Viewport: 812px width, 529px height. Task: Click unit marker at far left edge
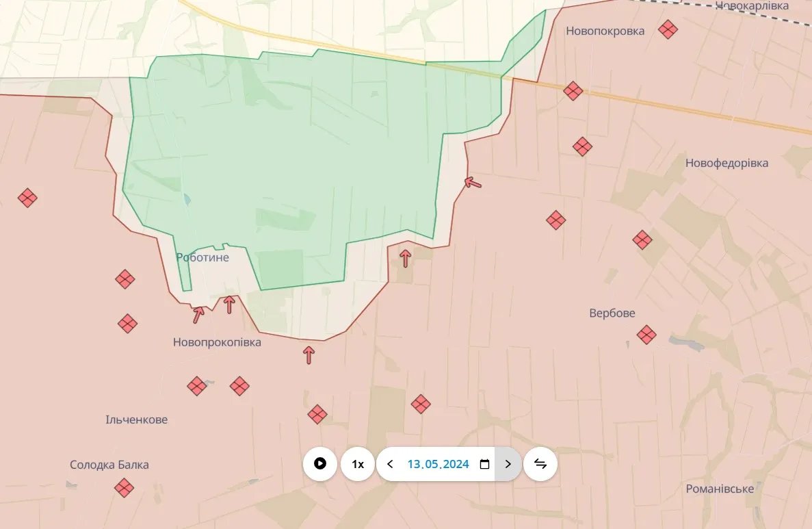coord(27,198)
